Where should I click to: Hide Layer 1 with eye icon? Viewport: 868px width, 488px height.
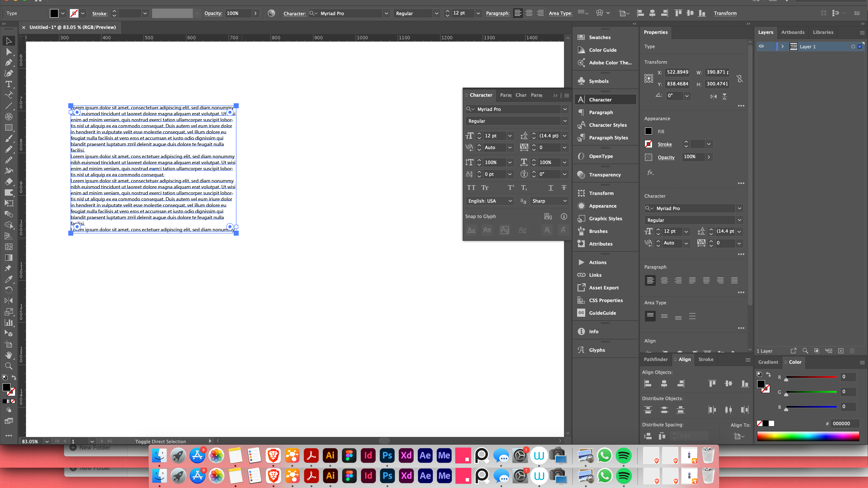[x=761, y=47]
